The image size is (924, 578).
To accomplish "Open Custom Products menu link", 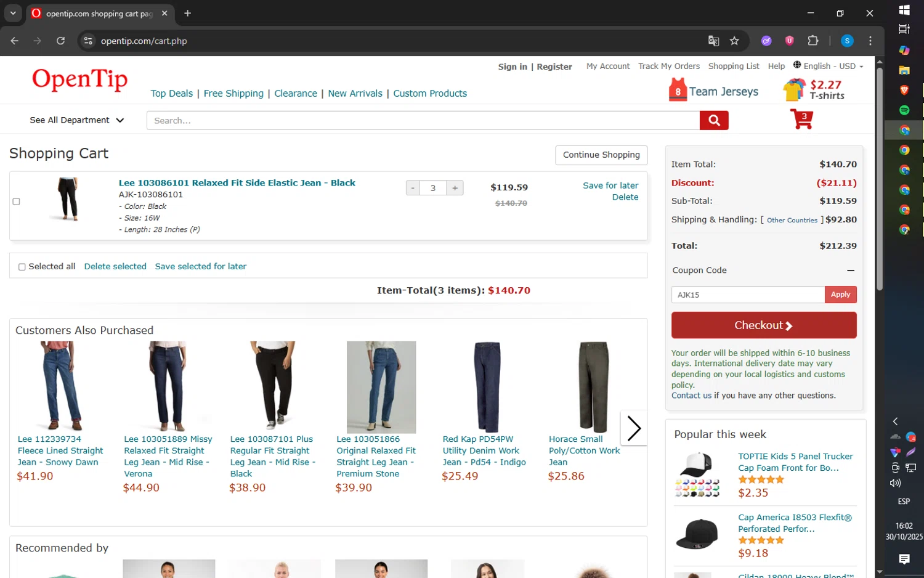I will [430, 94].
